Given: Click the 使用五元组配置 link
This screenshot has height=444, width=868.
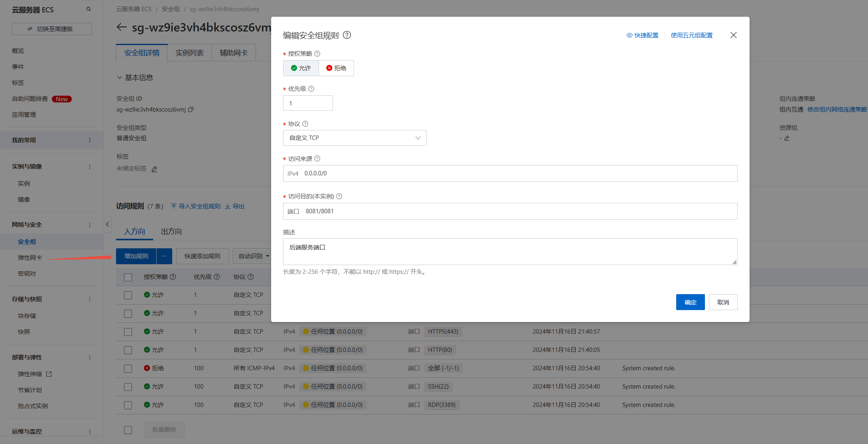Looking at the screenshot, I should pos(691,35).
